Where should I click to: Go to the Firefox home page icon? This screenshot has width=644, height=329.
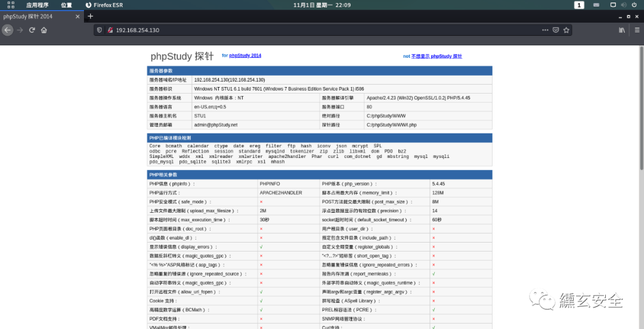[44, 30]
